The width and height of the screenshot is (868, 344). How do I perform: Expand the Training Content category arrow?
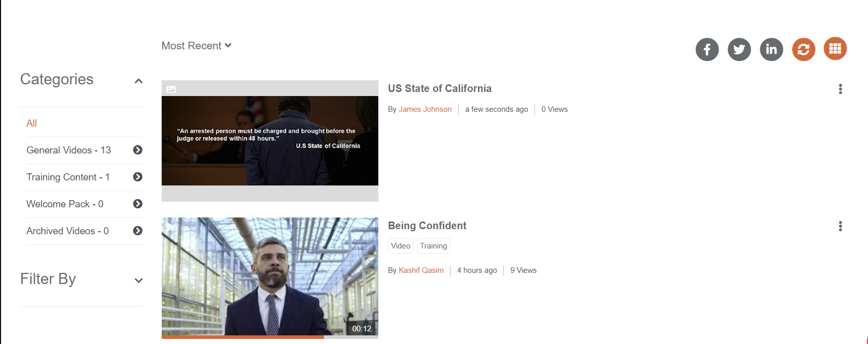coord(137,177)
